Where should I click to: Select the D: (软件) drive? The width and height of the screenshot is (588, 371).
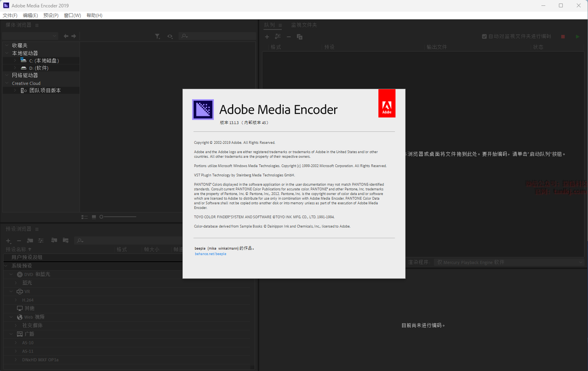coord(39,68)
